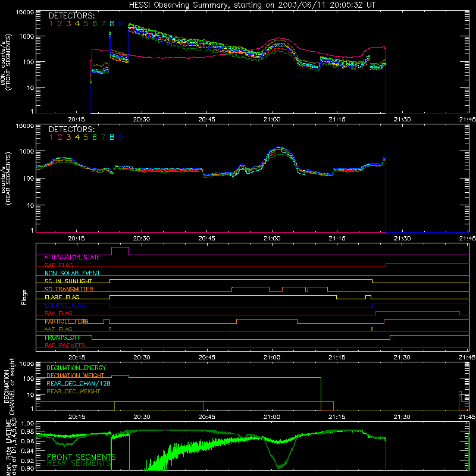Click red detector 1 in rear segments legend
The image size is (476, 476).
[x=51, y=137]
